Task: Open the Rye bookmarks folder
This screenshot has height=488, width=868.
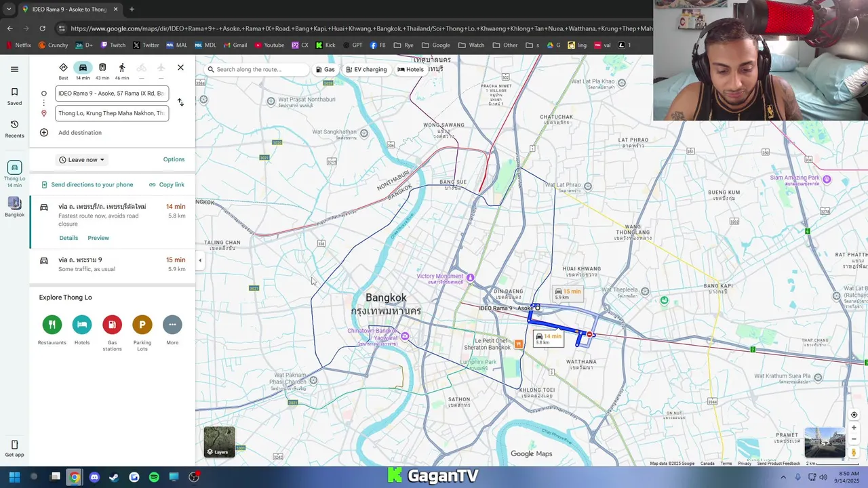Action: point(403,45)
